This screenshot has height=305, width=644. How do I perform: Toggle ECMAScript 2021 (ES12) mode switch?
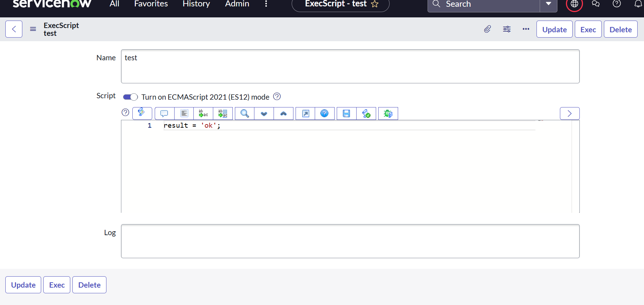point(130,97)
